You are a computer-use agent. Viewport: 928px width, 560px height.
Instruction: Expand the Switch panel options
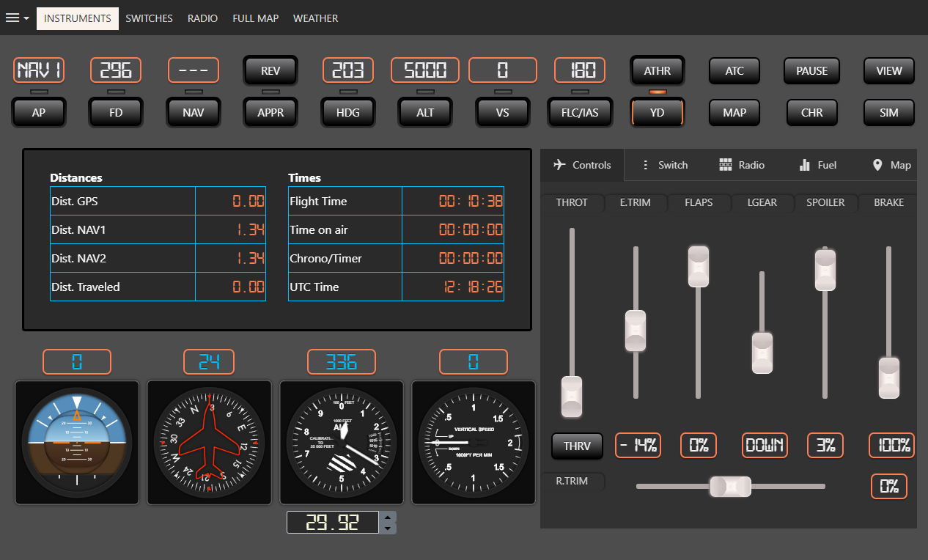point(663,165)
